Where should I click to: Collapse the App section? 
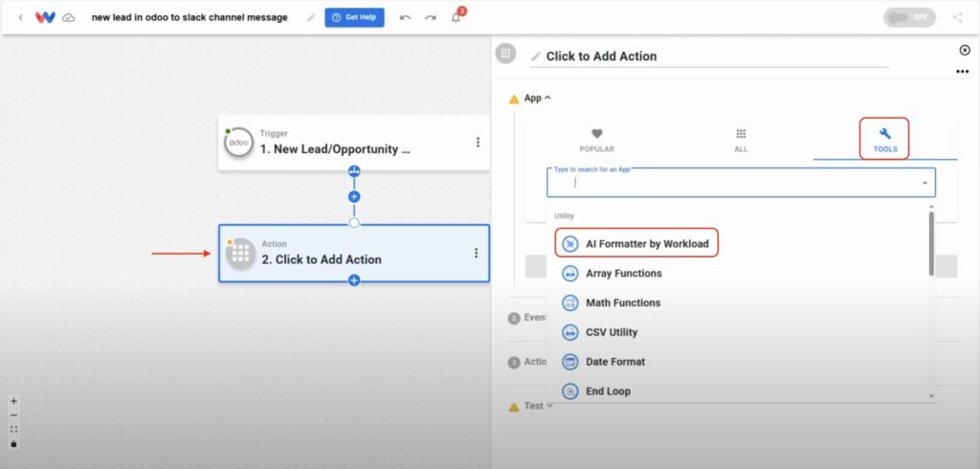[537, 99]
